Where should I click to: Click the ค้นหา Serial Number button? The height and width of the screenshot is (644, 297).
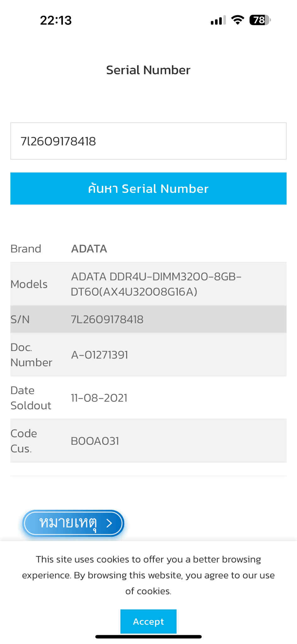(148, 189)
